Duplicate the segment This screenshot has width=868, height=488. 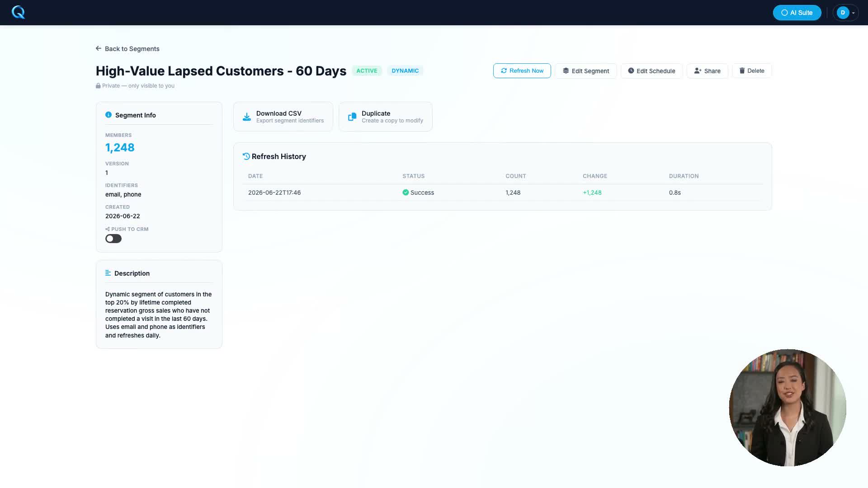385,117
